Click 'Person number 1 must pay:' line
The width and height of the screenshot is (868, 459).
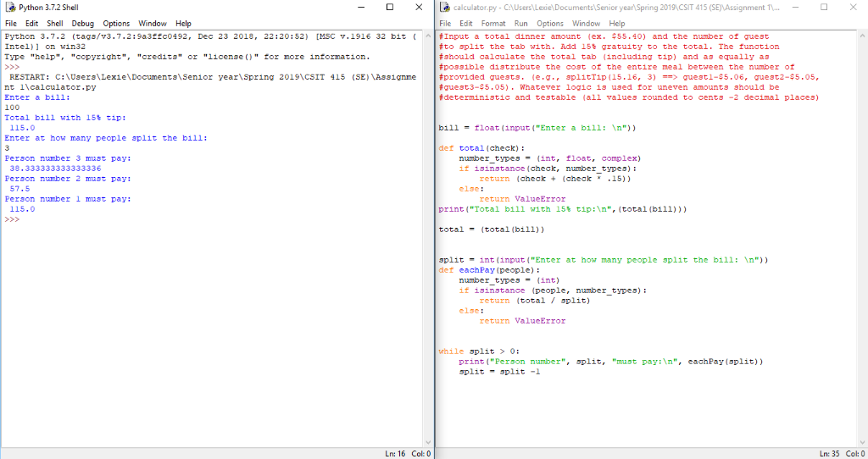(68, 199)
